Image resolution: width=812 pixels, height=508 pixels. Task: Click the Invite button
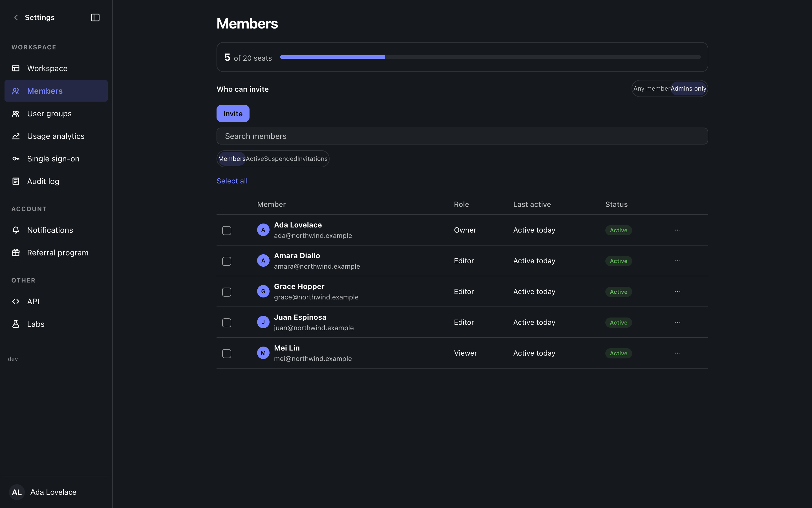point(233,113)
